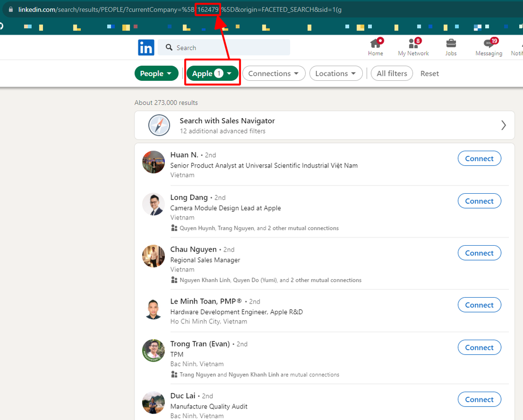
Task: Expand the People filter dropdown
Action: 156,73
